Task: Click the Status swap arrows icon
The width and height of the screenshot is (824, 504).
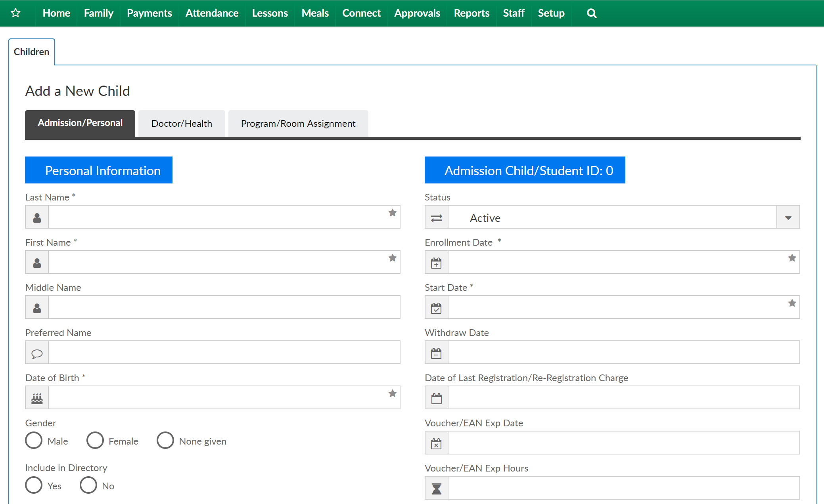Action: [436, 217]
